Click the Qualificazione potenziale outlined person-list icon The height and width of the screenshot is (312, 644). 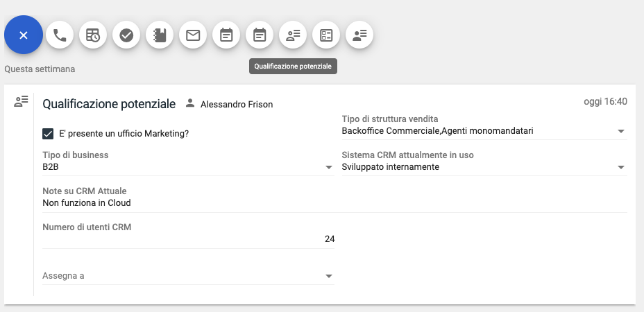click(293, 35)
